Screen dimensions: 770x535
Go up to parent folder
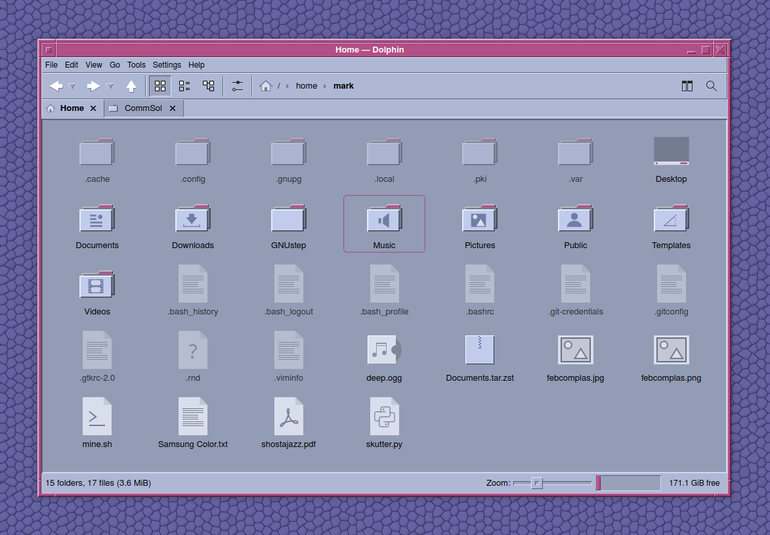click(x=131, y=86)
